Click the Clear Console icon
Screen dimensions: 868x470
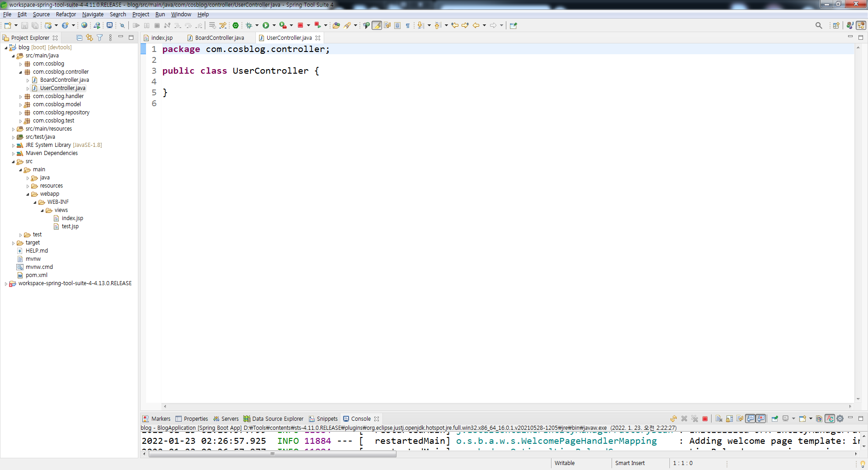[719, 418]
